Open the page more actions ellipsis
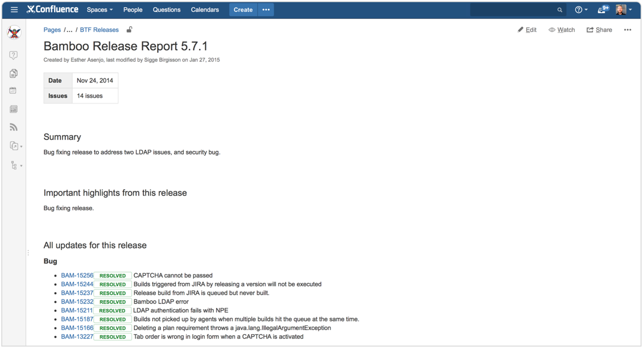This screenshot has height=350, width=644. coord(627,30)
